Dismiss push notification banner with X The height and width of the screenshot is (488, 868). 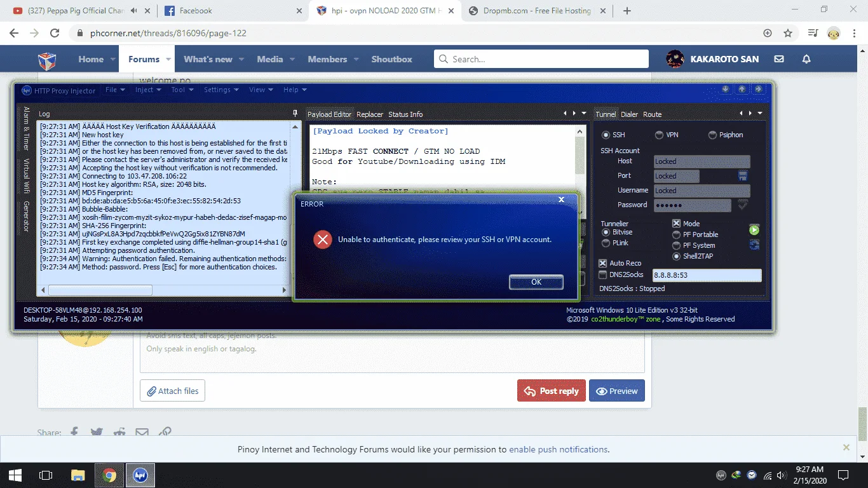click(846, 447)
